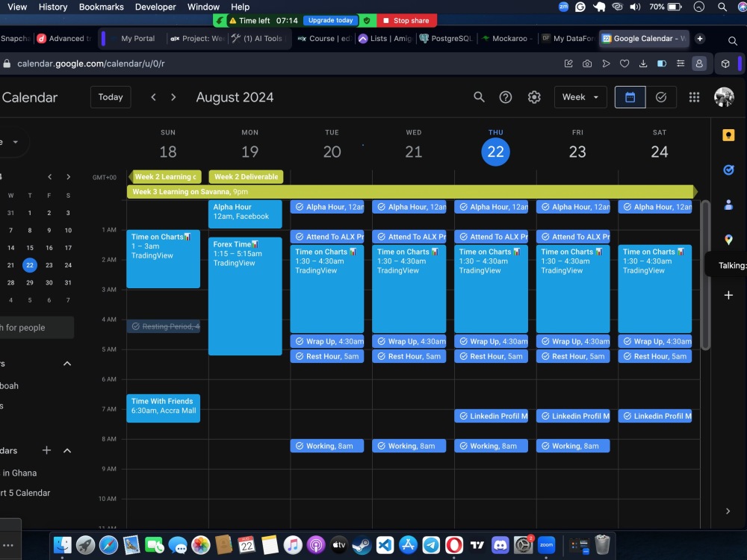Open the Week 2 Deliverable all-day event

point(246,177)
